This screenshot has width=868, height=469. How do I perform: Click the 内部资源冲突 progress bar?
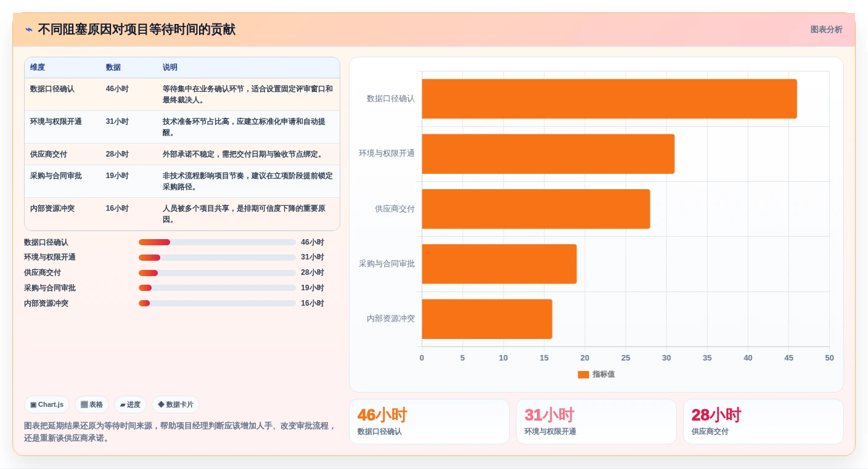point(217,303)
